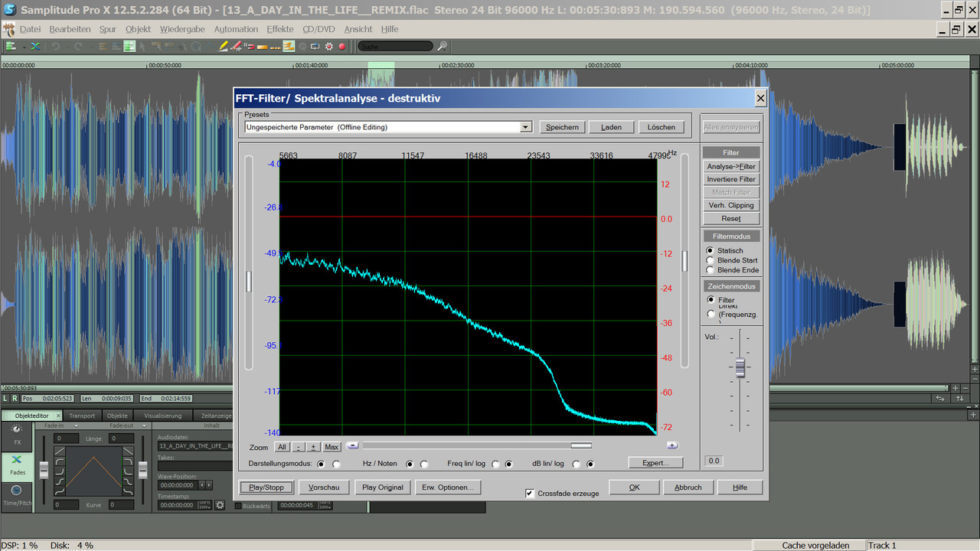This screenshot has width=980, height=551.
Task: Open the Fades section in the Objekteditor
Action: (17, 467)
